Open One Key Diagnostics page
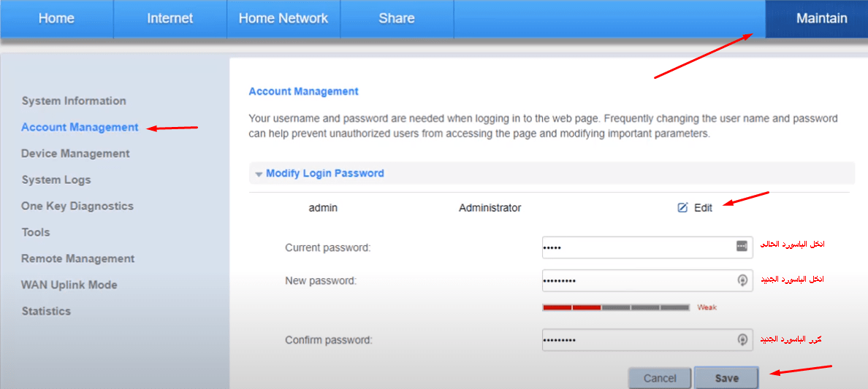This screenshot has width=868, height=389. click(77, 206)
